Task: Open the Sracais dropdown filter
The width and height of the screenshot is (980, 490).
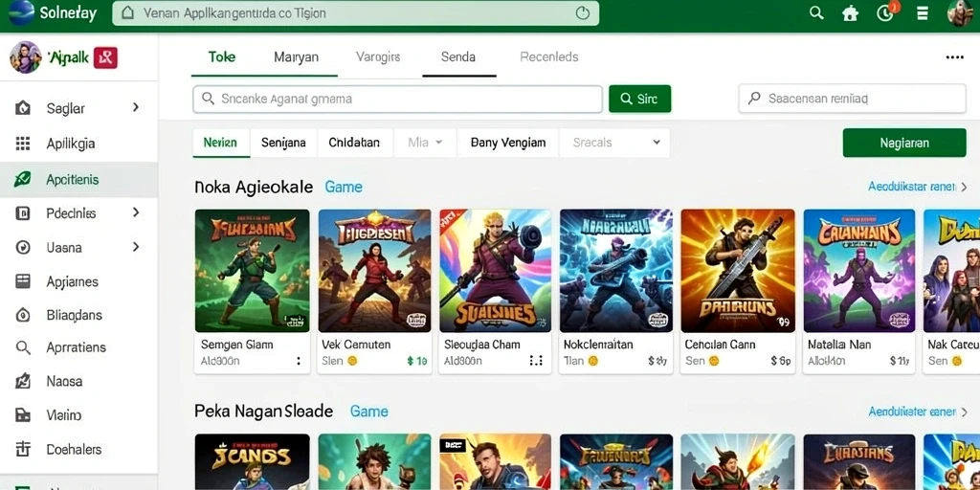Action: coord(615,143)
